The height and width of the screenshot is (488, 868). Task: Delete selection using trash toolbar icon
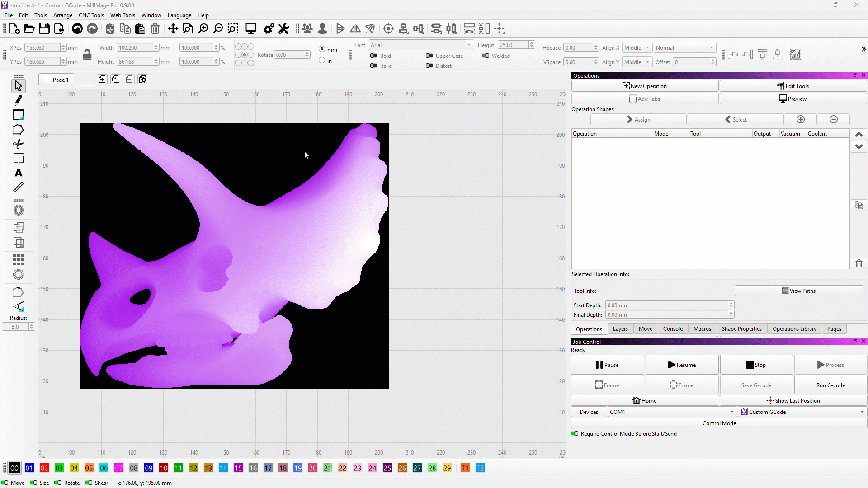coord(155,29)
